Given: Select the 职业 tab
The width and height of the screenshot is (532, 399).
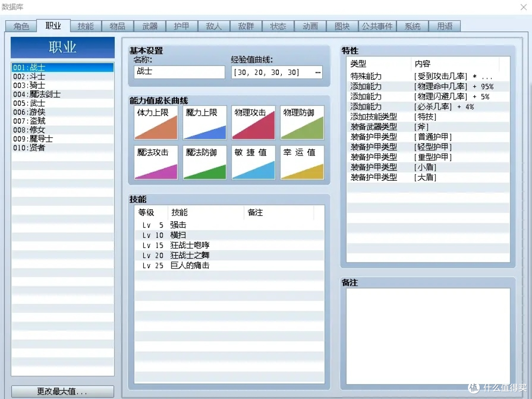Looking at the screenshot, I should [53, 26].
